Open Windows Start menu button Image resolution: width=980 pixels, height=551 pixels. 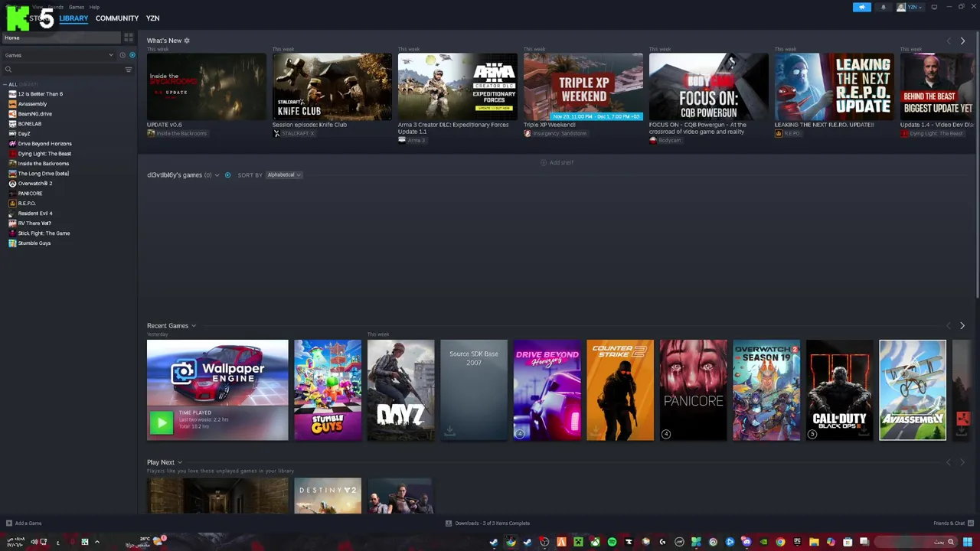tap(967, 542)
